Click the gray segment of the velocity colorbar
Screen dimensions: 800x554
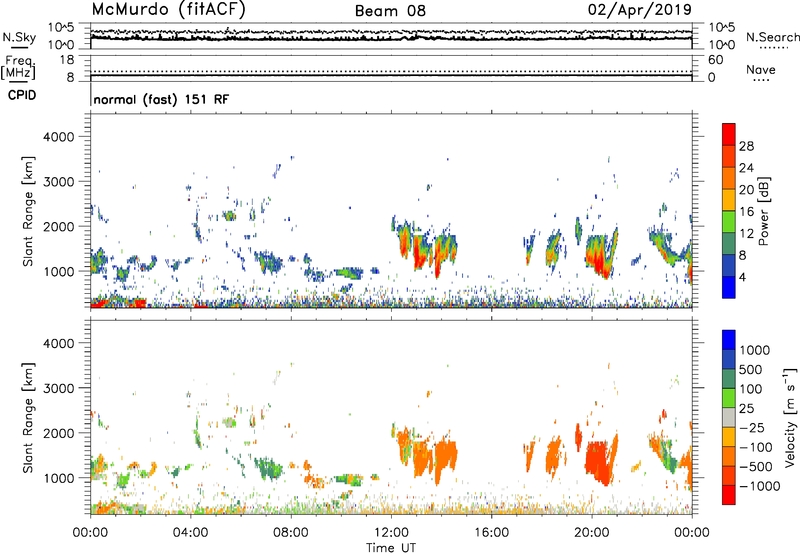729,417
